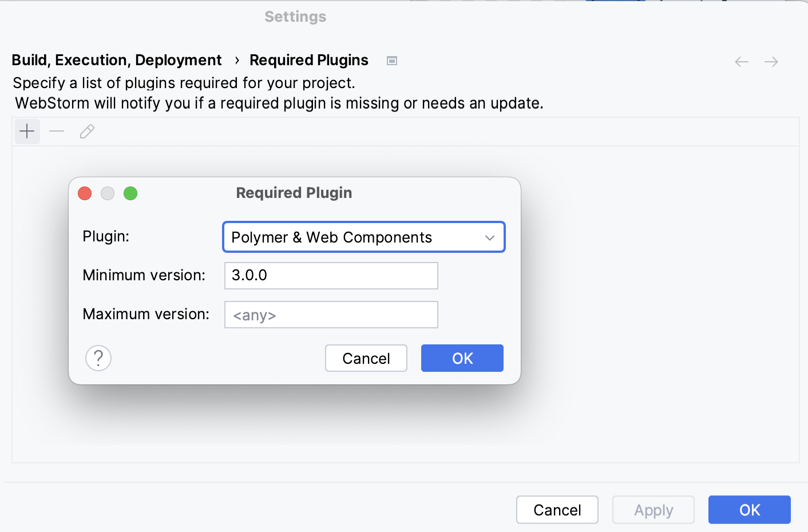
Task: Click the green traffic light on the dialog
Action: 130,193
